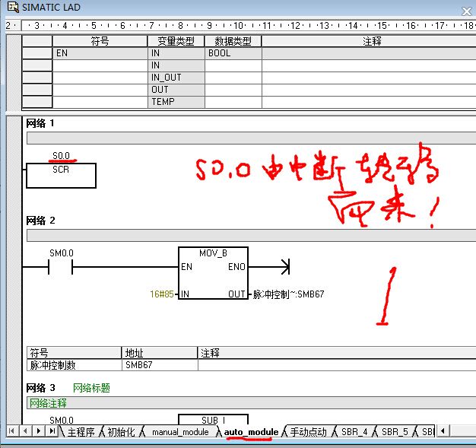Select the S0.0 SCR box
The height and width of the screenshot is (448, 476).
(x=61, y=175)
